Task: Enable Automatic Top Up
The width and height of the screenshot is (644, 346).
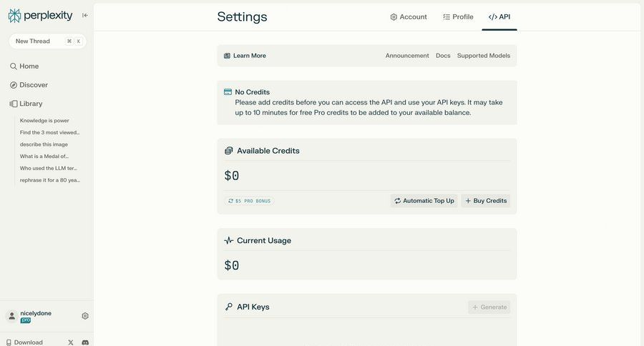Action: pos(424,201)
